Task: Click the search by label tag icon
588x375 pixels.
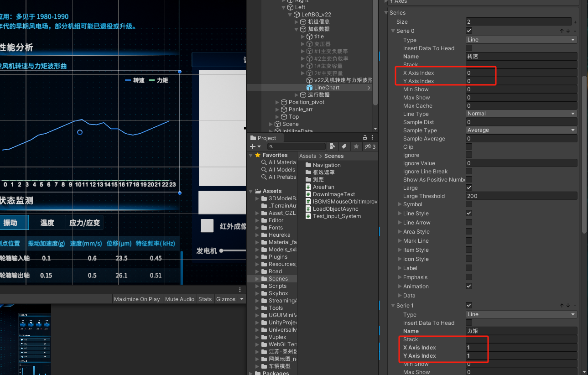Action: [x=344, y=146]
